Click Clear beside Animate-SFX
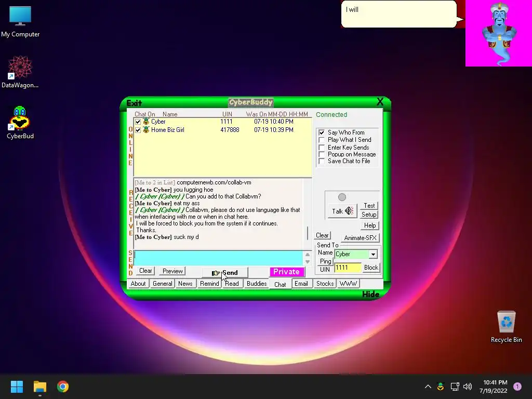This screenshot has width=532, height=399. click(322, 235)
